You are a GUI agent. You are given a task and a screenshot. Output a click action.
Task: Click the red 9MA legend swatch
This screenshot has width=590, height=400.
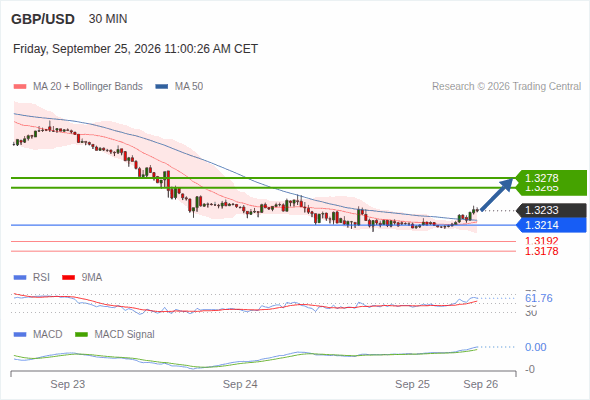tap(68, 278)
